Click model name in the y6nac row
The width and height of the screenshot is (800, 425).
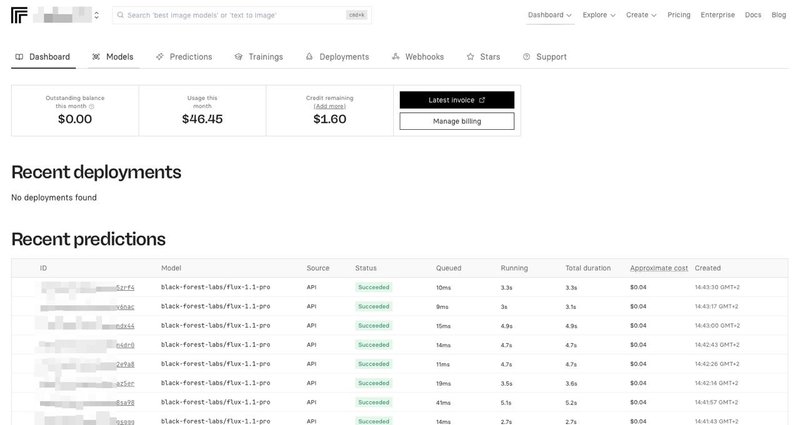(215, 306)
